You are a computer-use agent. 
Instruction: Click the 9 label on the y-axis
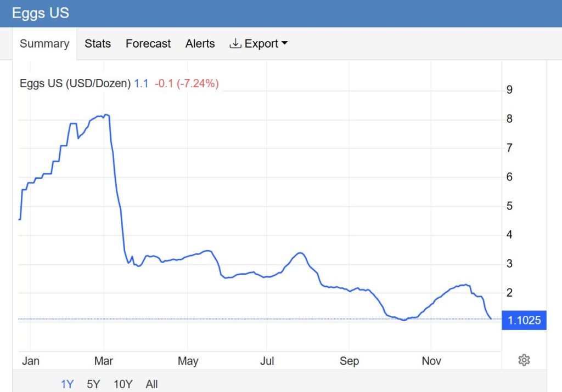point(509,90)
